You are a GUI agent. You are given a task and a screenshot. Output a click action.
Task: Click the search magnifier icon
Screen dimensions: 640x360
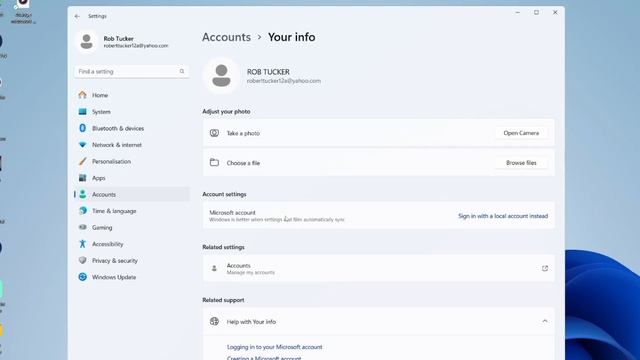pyautogui.click(x=182, y=71)
